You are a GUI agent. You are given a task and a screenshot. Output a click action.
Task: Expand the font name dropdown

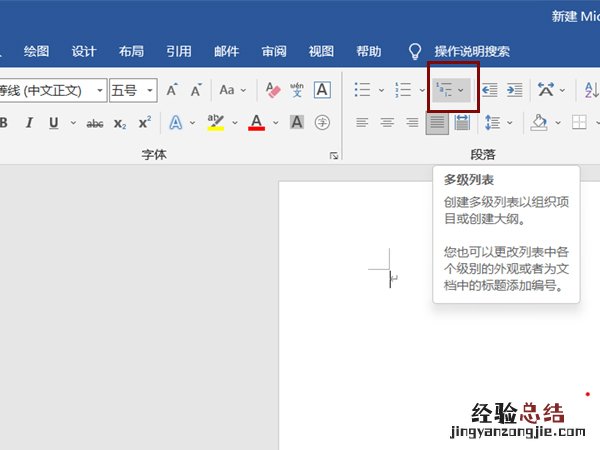coord(100,90)
